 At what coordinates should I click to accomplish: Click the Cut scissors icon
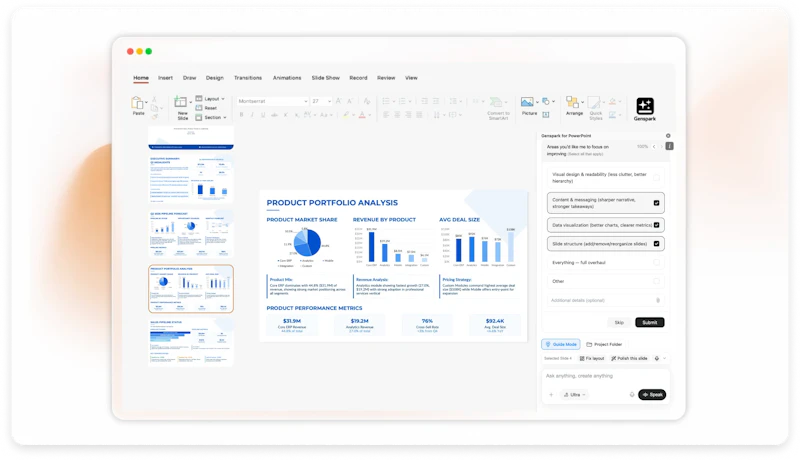click(x=154, y=99)
